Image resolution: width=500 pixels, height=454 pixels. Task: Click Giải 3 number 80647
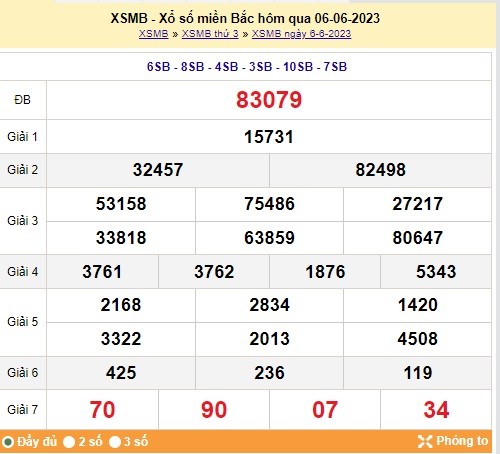click(417, 238)
